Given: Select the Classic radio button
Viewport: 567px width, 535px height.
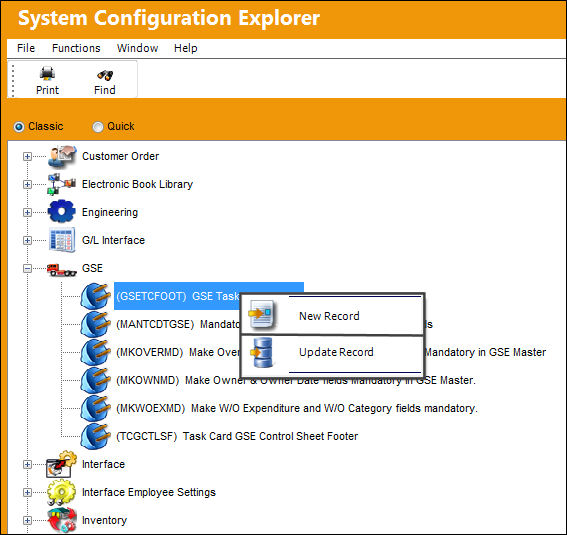Looking at the screenshot, I should coord(19,127).
